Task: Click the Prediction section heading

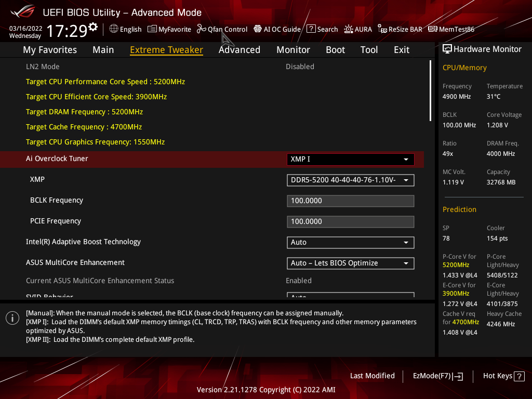Action: click(459, 209)
